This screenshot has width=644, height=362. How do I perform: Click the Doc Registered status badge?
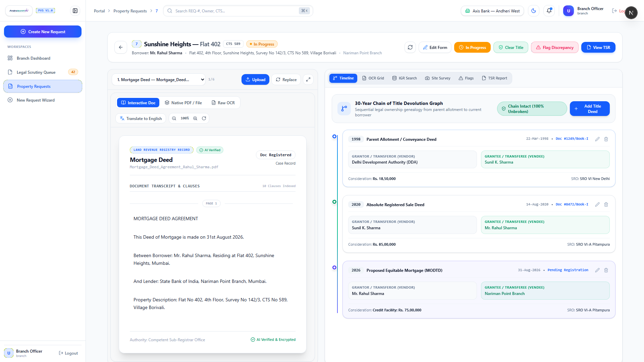[x=276, y=155]
